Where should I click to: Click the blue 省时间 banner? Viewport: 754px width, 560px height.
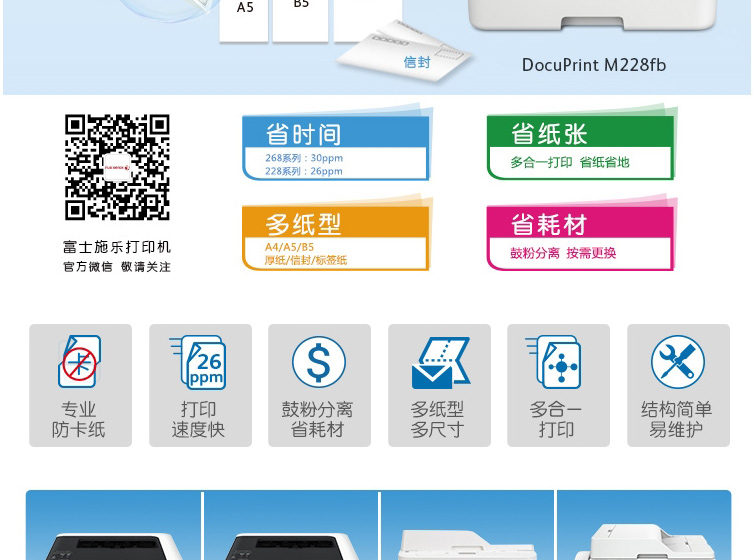pyautogui.click(x=336, y=148)
